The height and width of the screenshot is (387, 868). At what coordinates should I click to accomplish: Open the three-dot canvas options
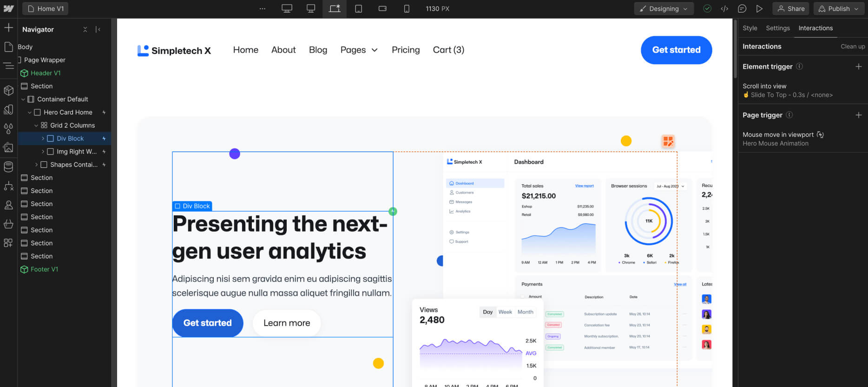(x=263, y=9)
